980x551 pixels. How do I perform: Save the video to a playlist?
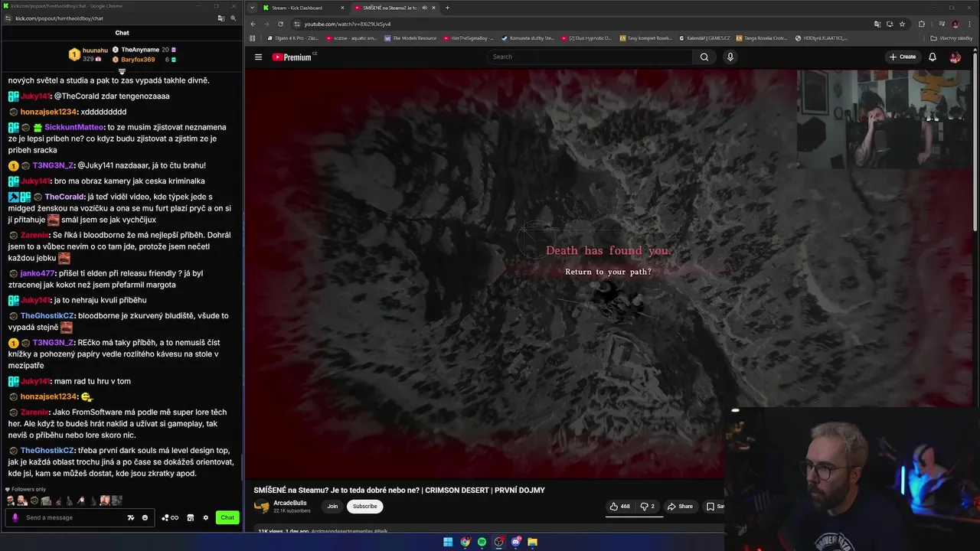(x=715, y=506)
